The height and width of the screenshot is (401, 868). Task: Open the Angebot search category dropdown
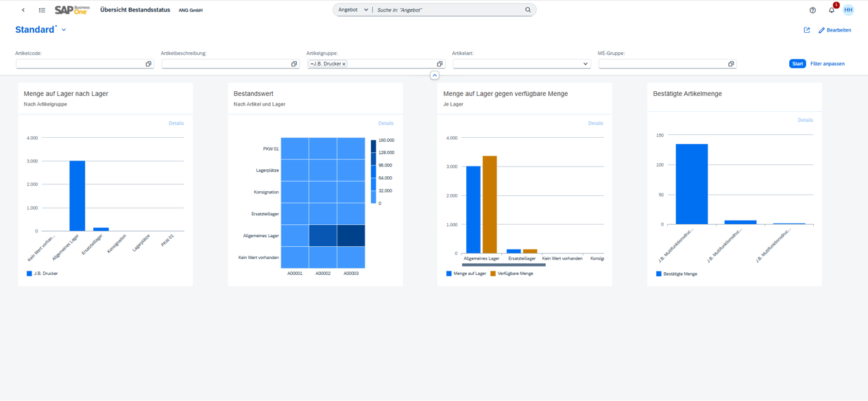tap(353, 10)
